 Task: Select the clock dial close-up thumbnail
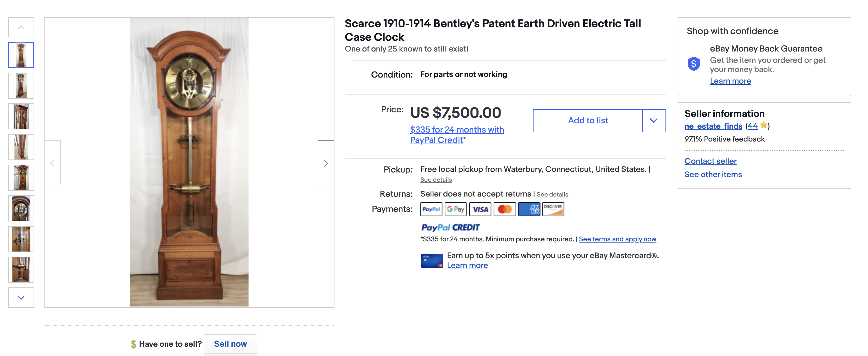point(21,208)
